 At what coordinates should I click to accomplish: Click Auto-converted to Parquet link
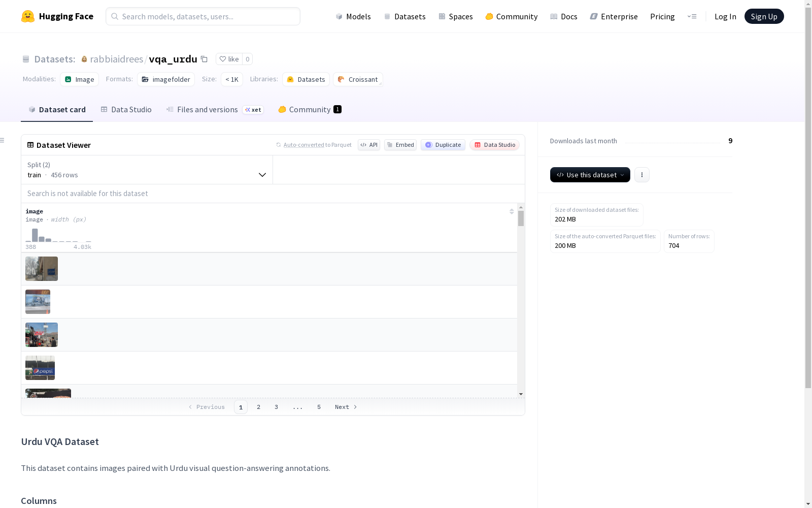(x=317, y=145)
